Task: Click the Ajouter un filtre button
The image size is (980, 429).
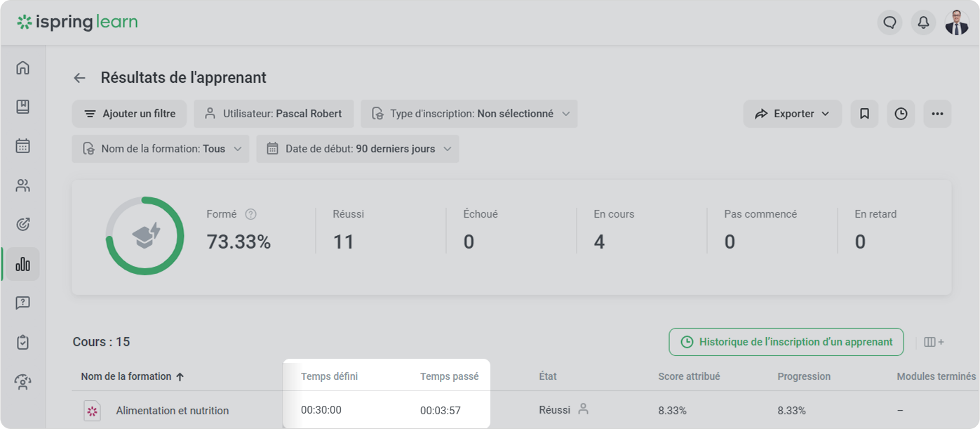Action: 129,114
